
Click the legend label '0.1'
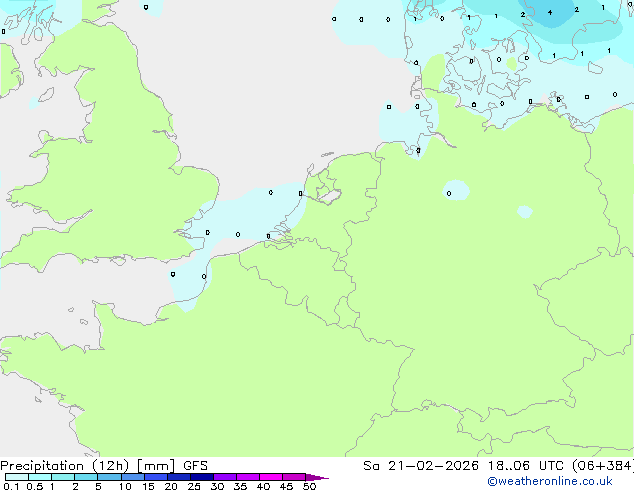point(11,486)
